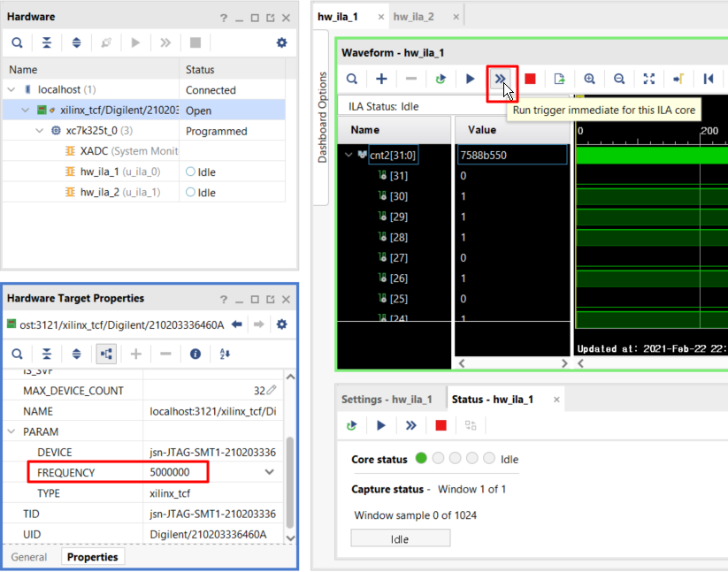This screenshot has height=572, width=728.
Task: Select the Status - hw_ila_1 tab
Action: click(x=493, y=400)
